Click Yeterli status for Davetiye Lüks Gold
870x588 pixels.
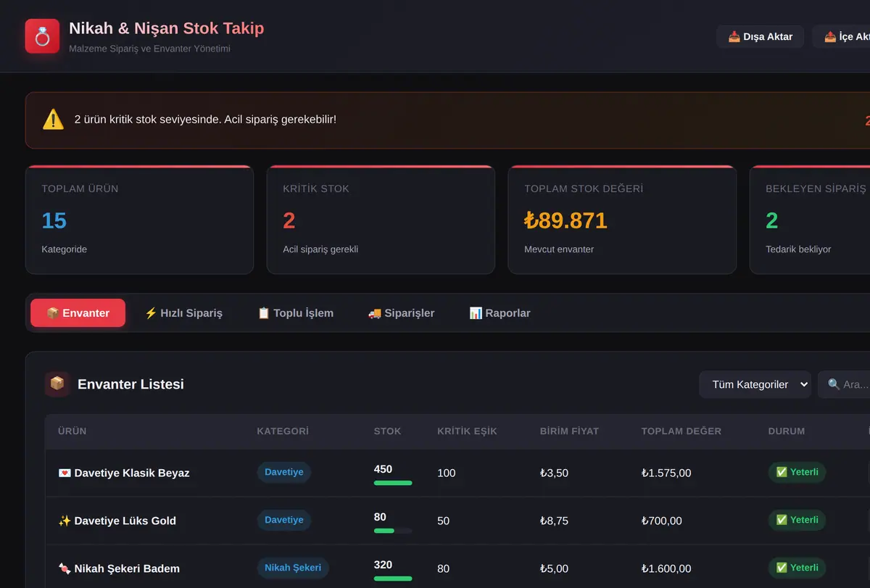click(x=797, y=520)
